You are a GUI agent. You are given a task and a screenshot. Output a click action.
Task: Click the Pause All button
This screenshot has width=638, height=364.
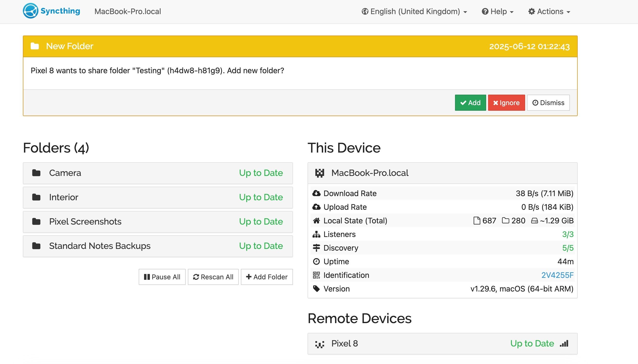[x=162, y=277]
